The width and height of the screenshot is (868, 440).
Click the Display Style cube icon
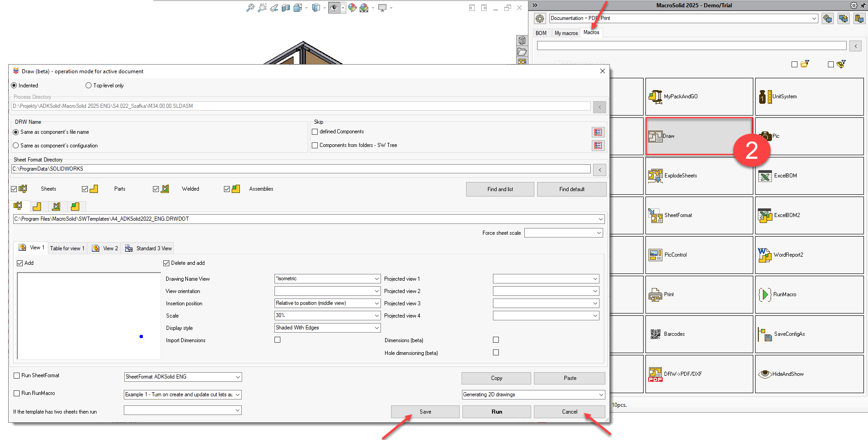tap(316, 8)
